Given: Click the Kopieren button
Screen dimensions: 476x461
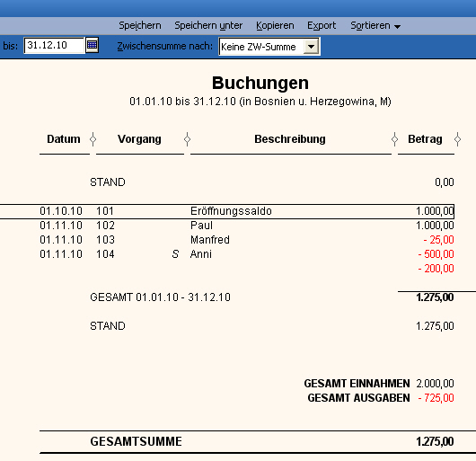Looking at the screenshot, I should click(275, 25).
